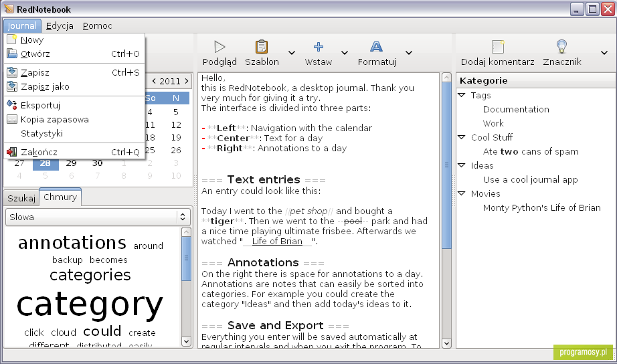Click the Dodaj komentarz note icon

[498, 47]
